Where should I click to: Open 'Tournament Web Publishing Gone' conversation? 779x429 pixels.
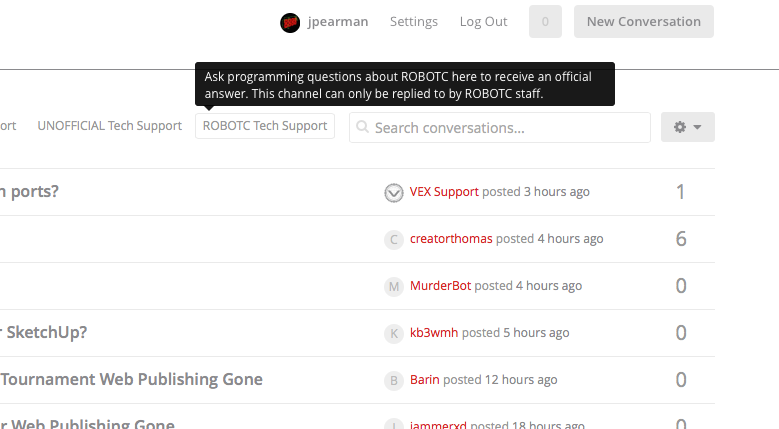(x=131, y=379)
